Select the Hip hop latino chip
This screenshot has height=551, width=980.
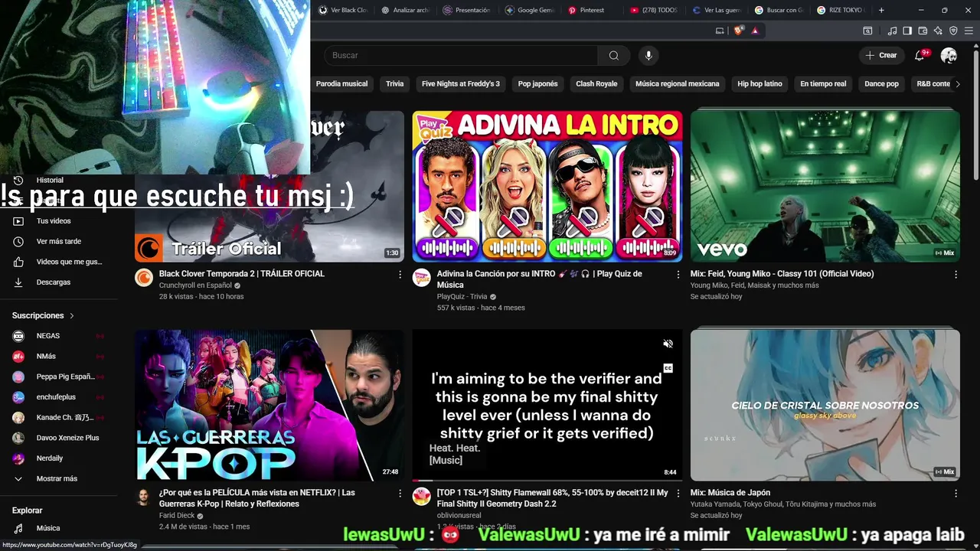click(759, 84)
